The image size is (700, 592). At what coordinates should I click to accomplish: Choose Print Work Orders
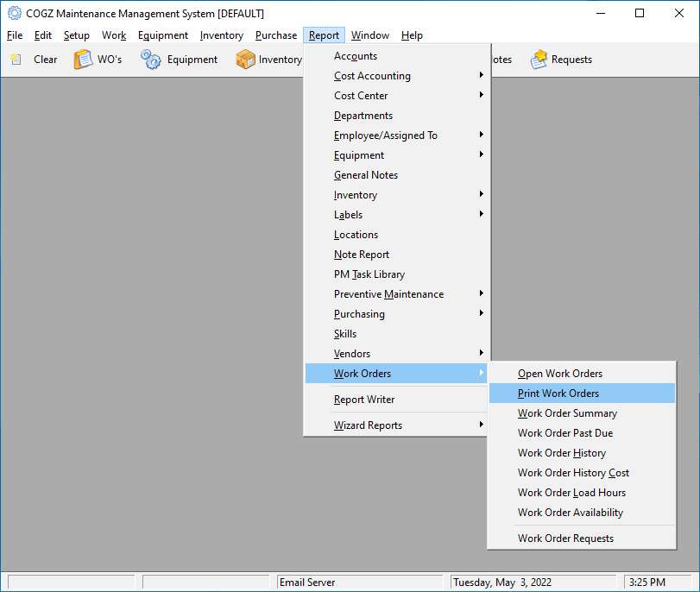click(582, 394)
